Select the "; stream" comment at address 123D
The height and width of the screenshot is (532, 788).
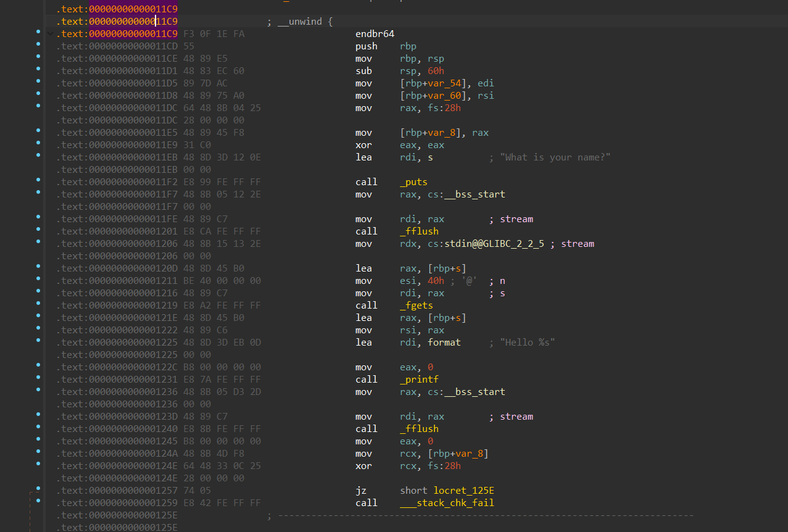click(x=511, y=417)
